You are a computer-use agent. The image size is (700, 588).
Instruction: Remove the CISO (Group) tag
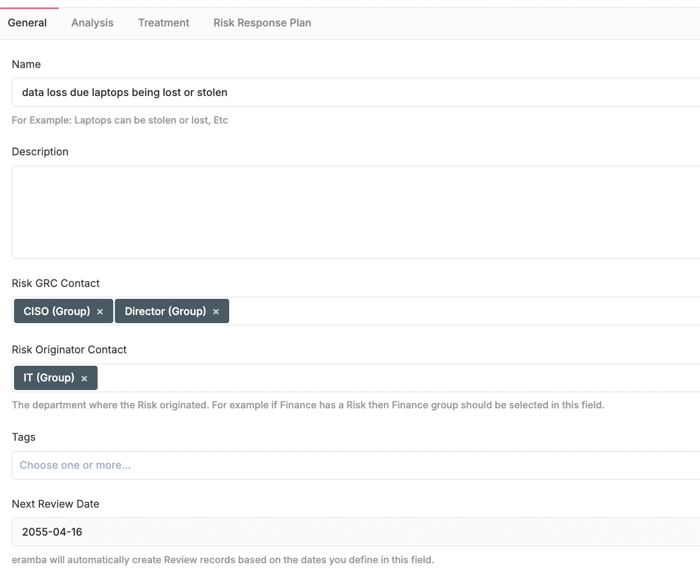click(x=100, y=312)
